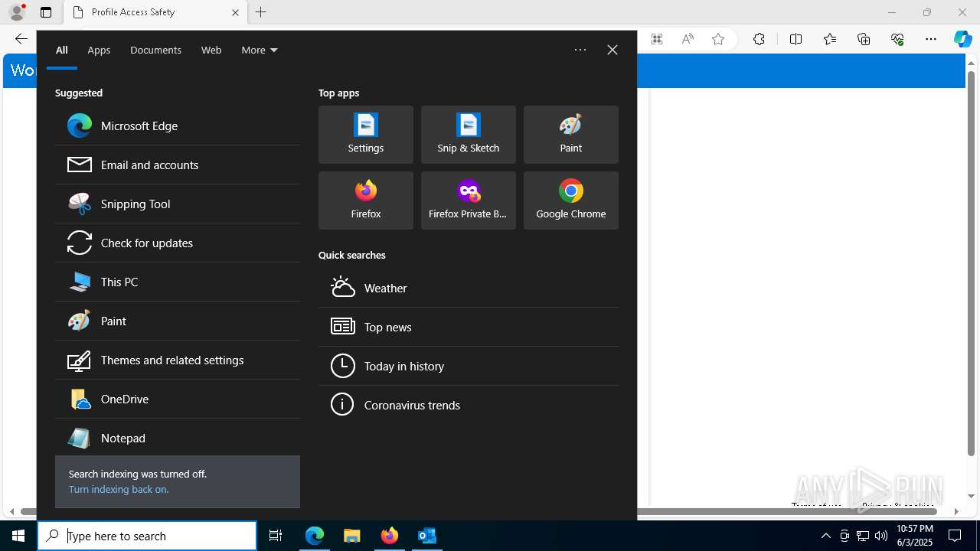
Task: Open clock showing 10:57 PM
Action: coord(914,536)
